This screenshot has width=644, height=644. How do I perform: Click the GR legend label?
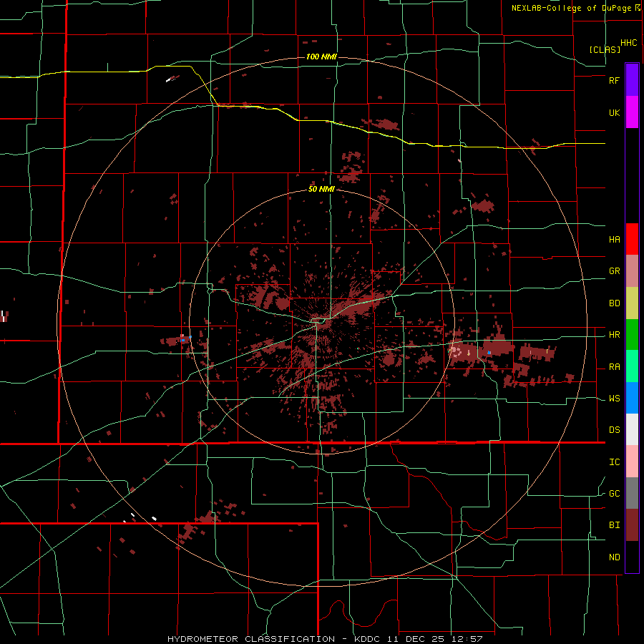click(x=614, y=271)
